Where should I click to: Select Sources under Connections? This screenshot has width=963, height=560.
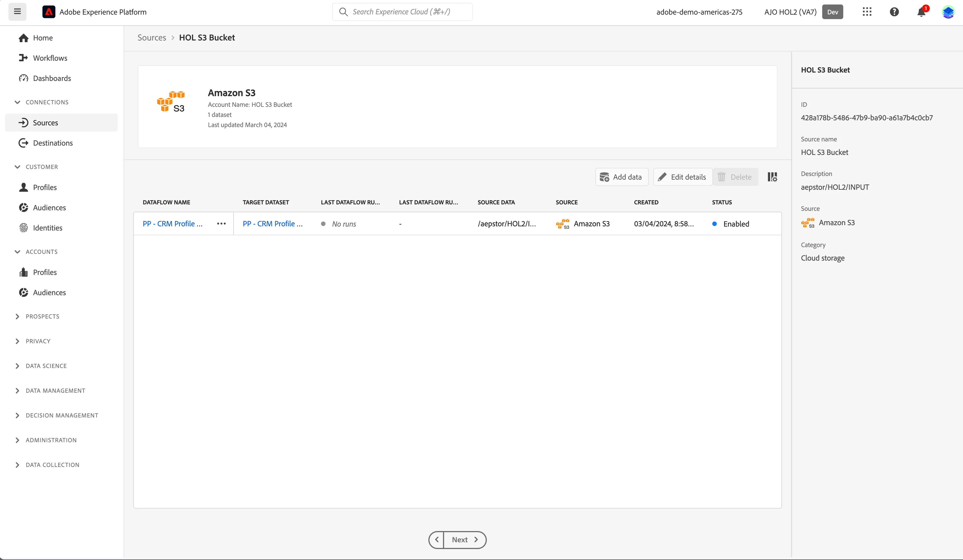(62, 123)
